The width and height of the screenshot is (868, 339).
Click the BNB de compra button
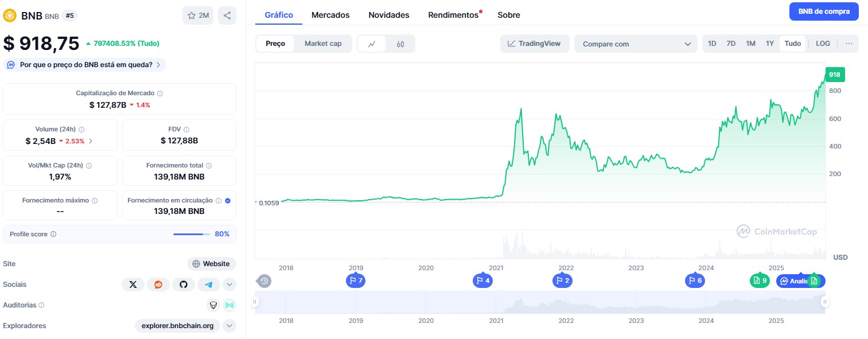(824, 11)
